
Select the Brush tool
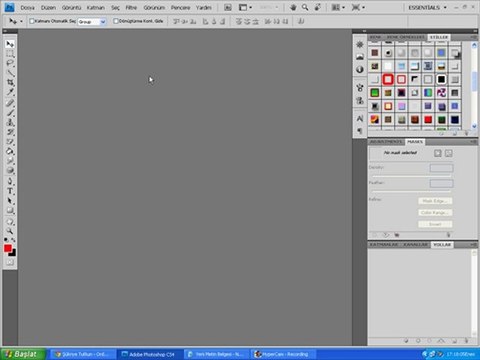pos(10,113)
